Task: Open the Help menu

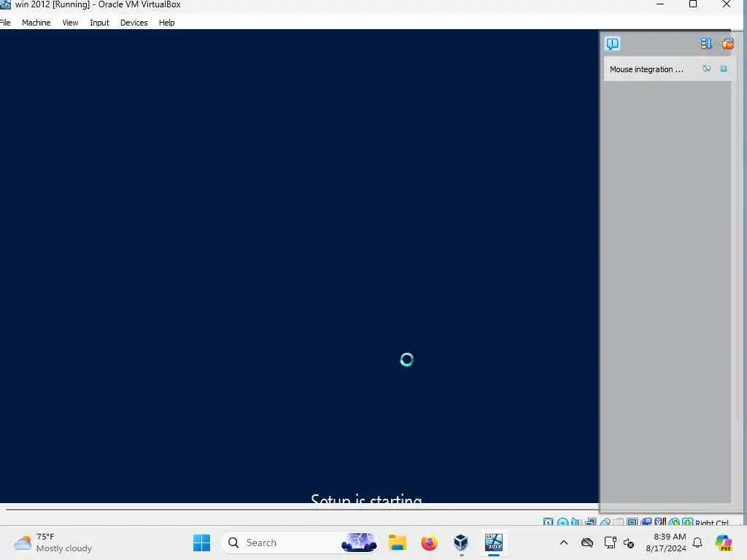Action: (167, 23)
